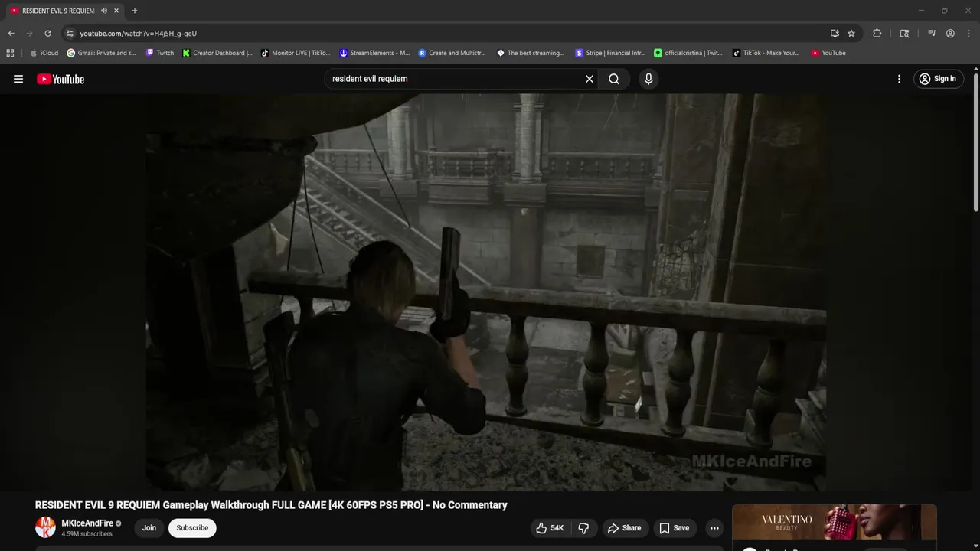980x551 pixels.
Task: Bookmark this page with the star
Action: (851, 34)
